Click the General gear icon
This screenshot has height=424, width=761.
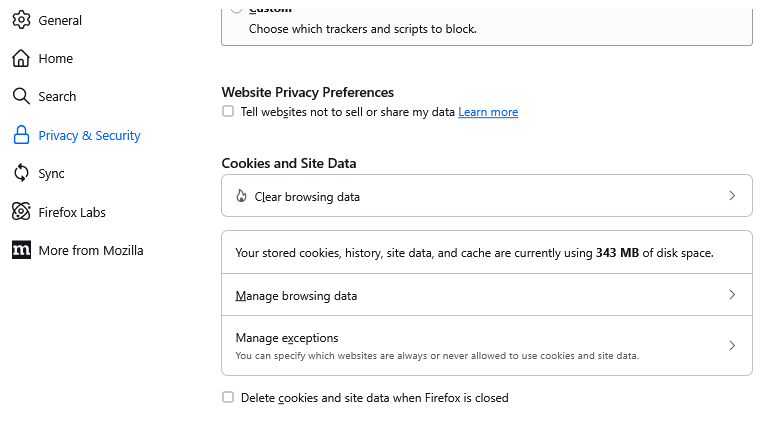tap(21, 20)
